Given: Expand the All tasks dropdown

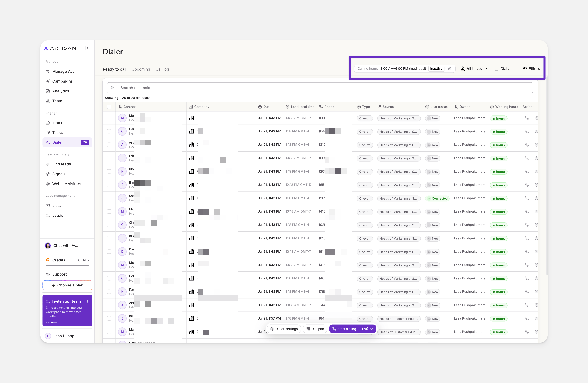Looking at the screenshot, I should [474, 69].
